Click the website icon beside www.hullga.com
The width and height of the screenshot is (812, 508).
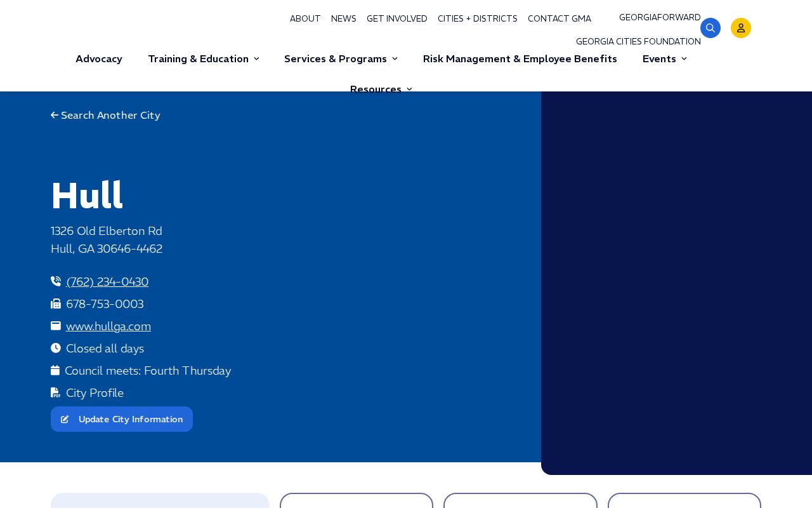tap(56, 326)
